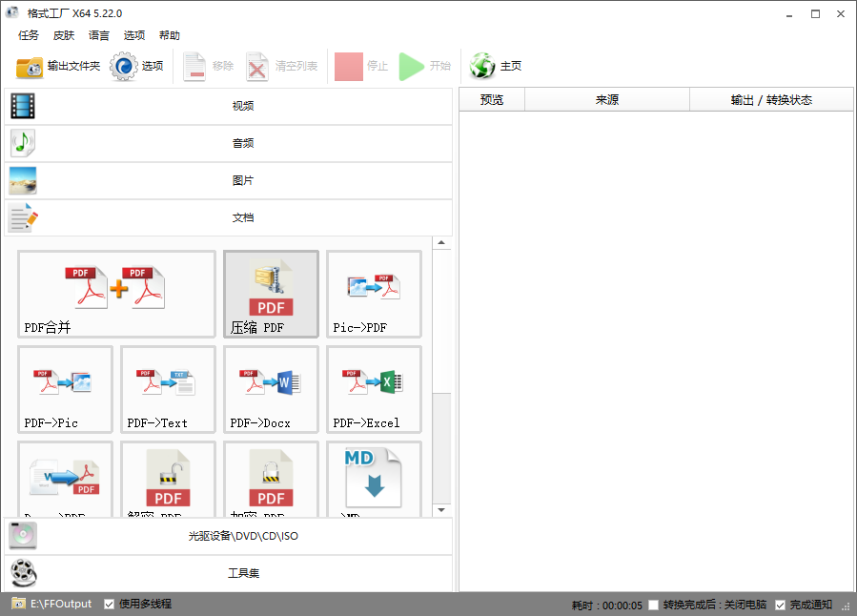
Task: Choose the PDF->Docx converter
Action: pyautogui.click(x=271, y=389)
